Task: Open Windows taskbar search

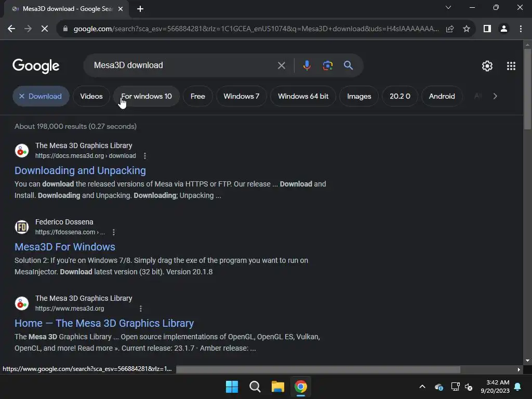Action: (x=255, y=387)
